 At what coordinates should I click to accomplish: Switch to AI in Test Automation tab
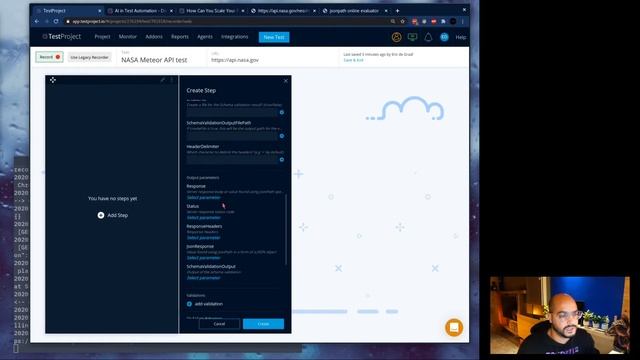tap(140, 11)
